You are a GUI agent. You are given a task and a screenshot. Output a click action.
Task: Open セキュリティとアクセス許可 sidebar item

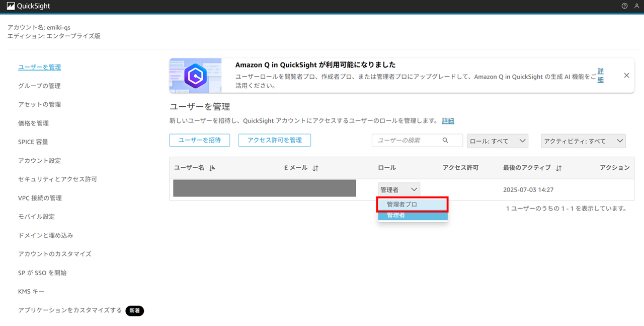(57, 179)
